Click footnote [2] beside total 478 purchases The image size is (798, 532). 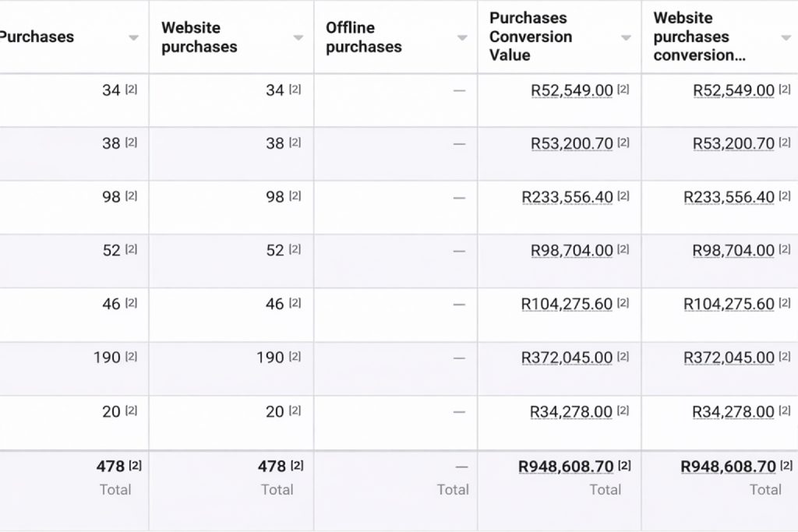pos(135,466)
